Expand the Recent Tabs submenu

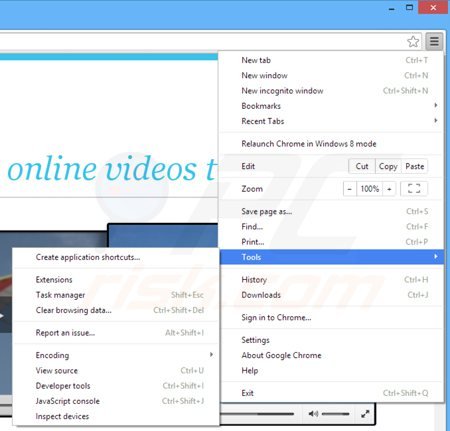(x=332, y=121)
